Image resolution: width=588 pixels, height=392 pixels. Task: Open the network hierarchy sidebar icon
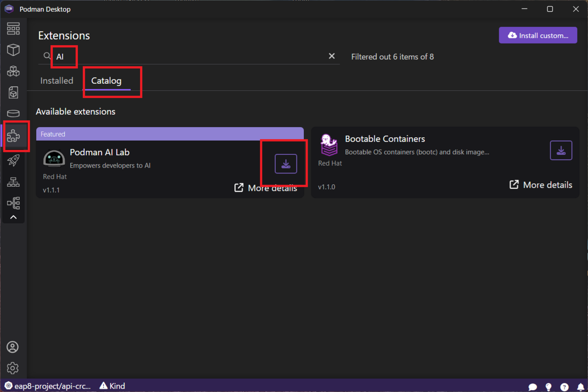tap(13, 182)
